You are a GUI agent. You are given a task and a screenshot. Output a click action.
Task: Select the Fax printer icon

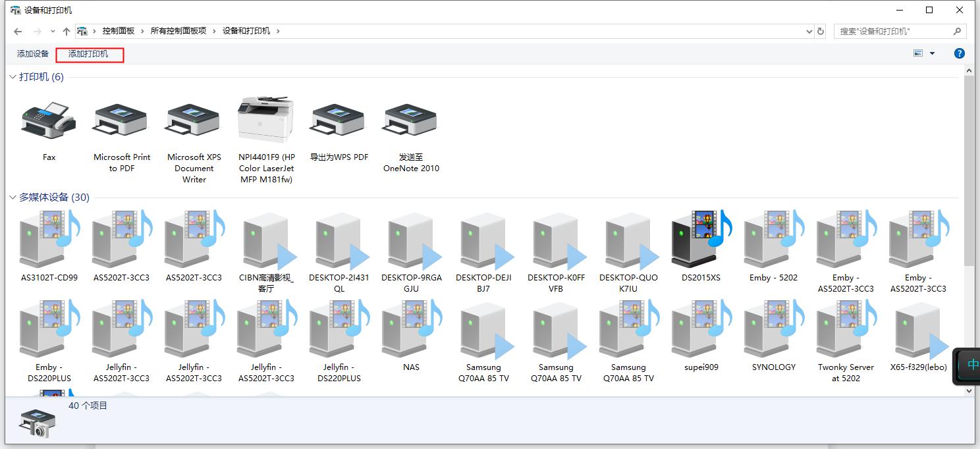point(49,121)
